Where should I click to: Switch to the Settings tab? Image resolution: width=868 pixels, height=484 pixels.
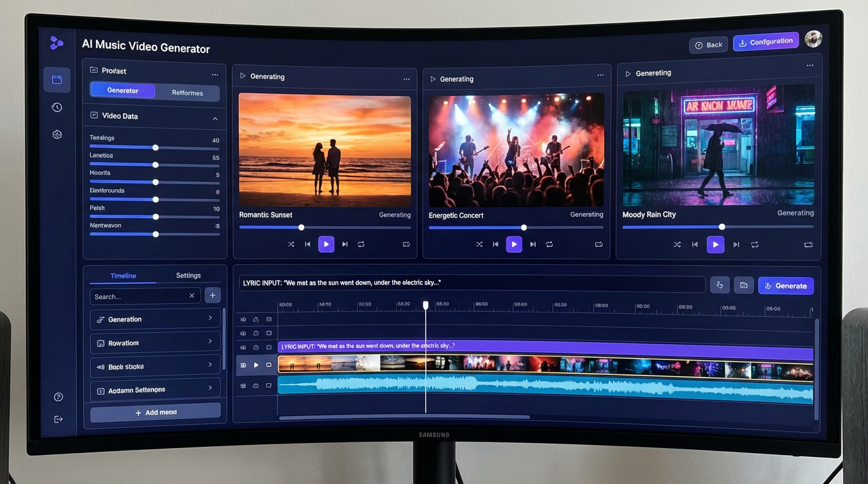(187, 275)
